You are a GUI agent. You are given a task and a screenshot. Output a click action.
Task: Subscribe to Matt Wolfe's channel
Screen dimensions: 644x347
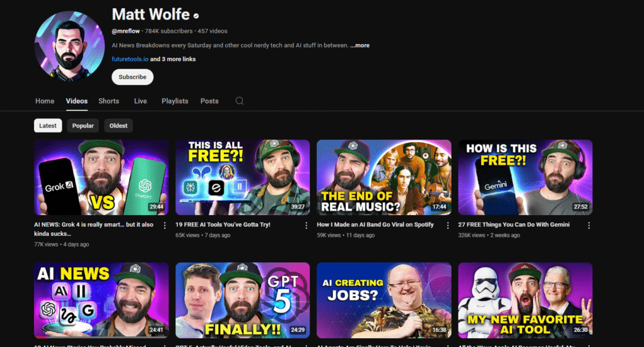[x=133, y=77]
